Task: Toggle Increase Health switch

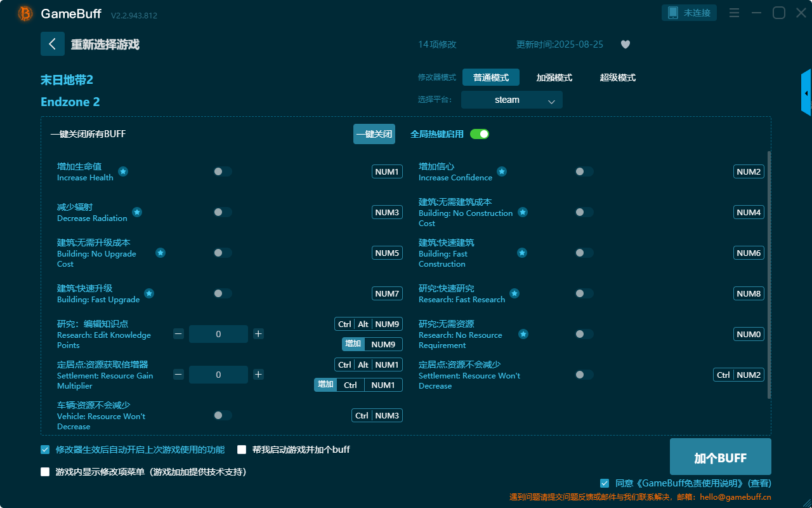Action: click(223, 171)
